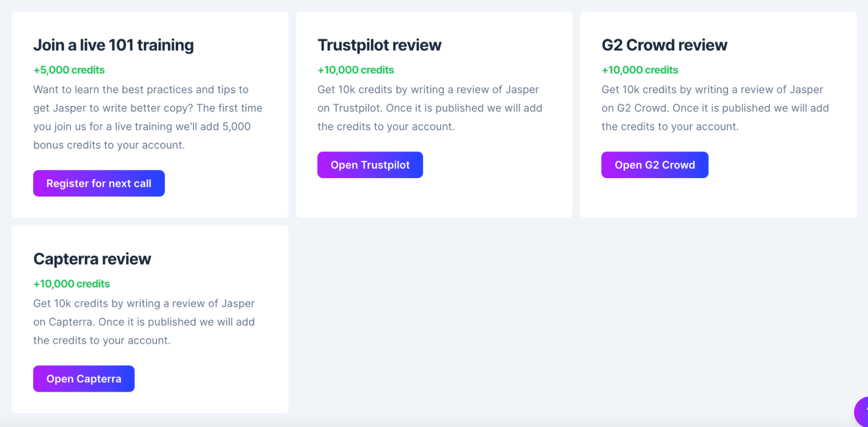This screenshot has height=427, width=868.
Task: Open Trustpilot to write a review
Action: coord(370,165)
